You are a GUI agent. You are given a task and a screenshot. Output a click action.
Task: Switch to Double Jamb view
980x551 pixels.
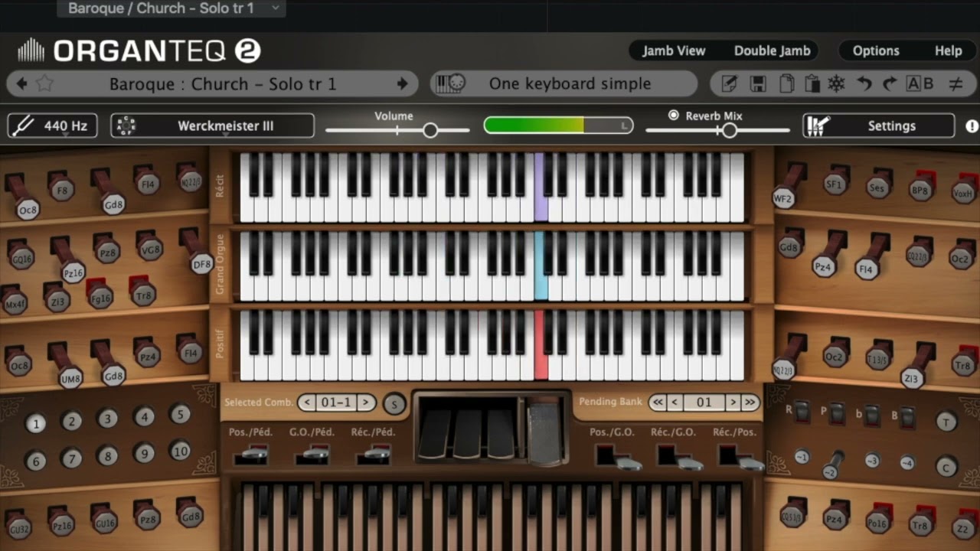[x=772, y=51]
